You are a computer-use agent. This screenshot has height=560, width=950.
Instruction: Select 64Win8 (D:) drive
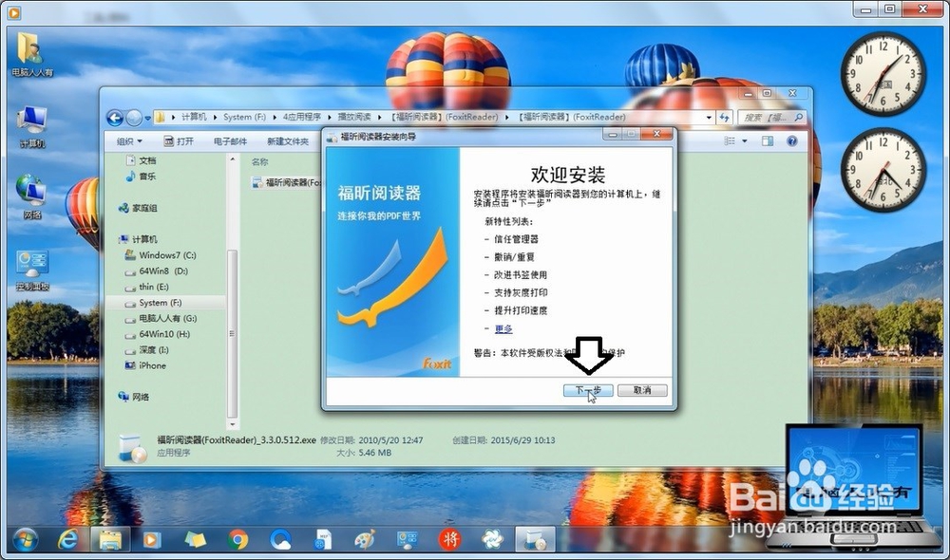[x=157, y=271]
